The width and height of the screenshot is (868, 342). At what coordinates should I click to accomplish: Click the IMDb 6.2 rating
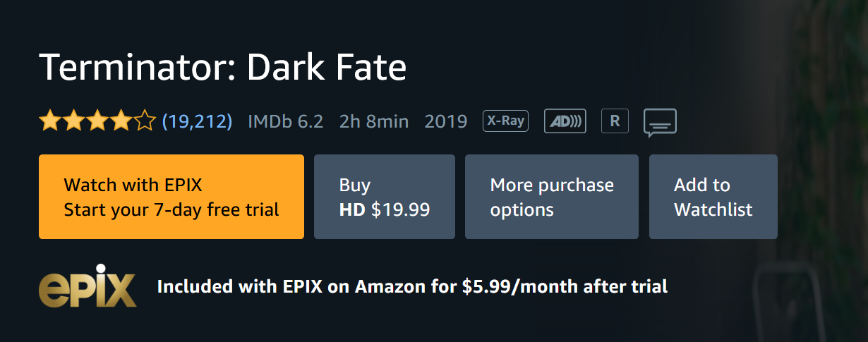tap(285, 122)
